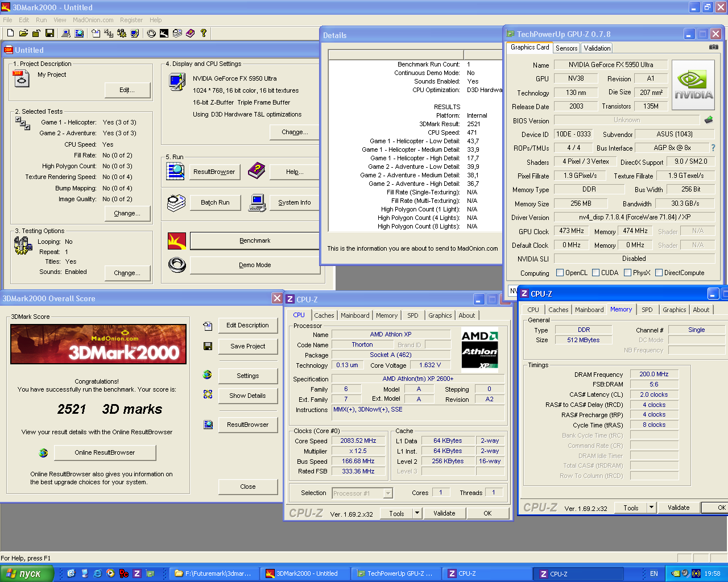The width and height of the screenshot is (728, 582).
Task: Open the Mainboard tab in front CPU-Z window
Action: click(355, 315)
